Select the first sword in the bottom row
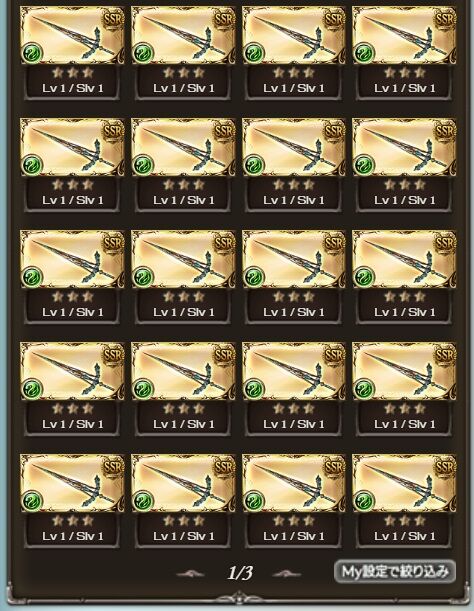Image resolution: width=474 pixels, height=611 pixels. pyautogui.click(x=73, y=483)
